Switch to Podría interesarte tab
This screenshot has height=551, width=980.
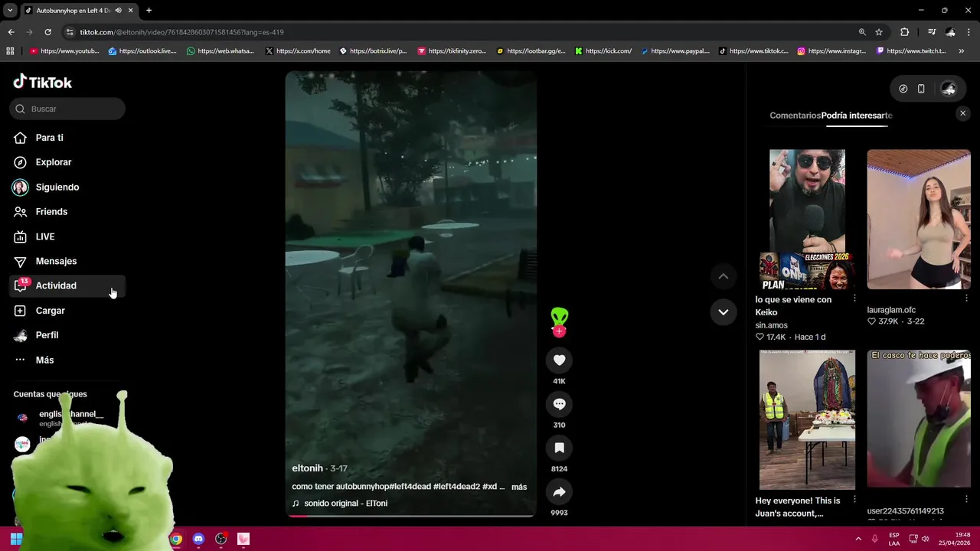pos(857,116)
